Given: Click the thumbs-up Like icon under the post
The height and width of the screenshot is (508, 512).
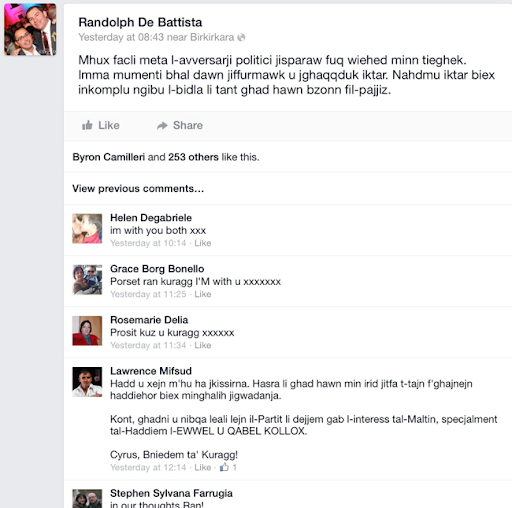Looking at the screenshot, I should (x=87, y=125).
